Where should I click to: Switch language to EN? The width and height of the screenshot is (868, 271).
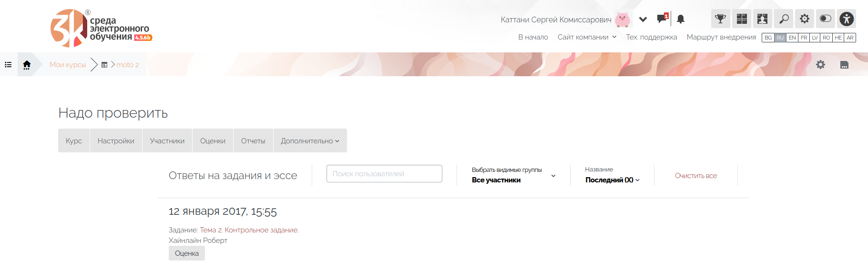click(x=792, y=38)
